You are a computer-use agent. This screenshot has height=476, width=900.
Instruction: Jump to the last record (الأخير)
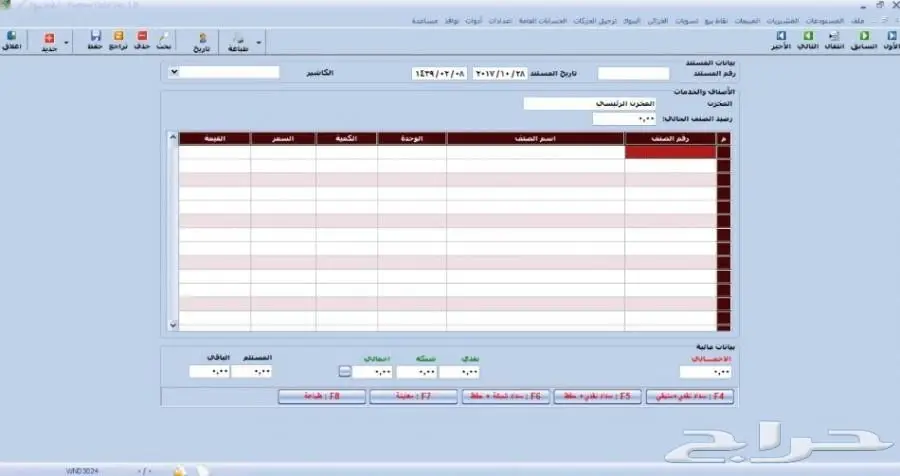tap(781, 41)
